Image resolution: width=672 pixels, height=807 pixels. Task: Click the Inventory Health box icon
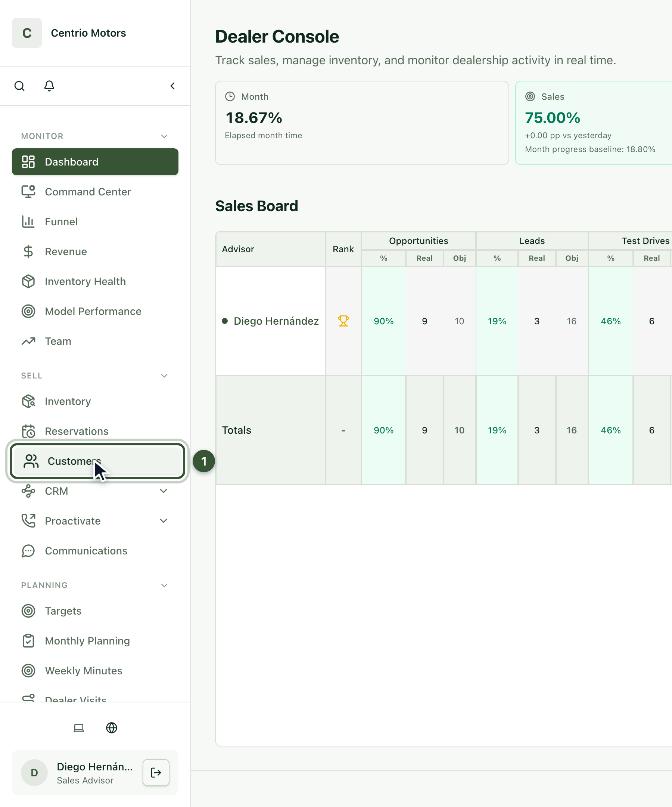click(x=28, y=282)
